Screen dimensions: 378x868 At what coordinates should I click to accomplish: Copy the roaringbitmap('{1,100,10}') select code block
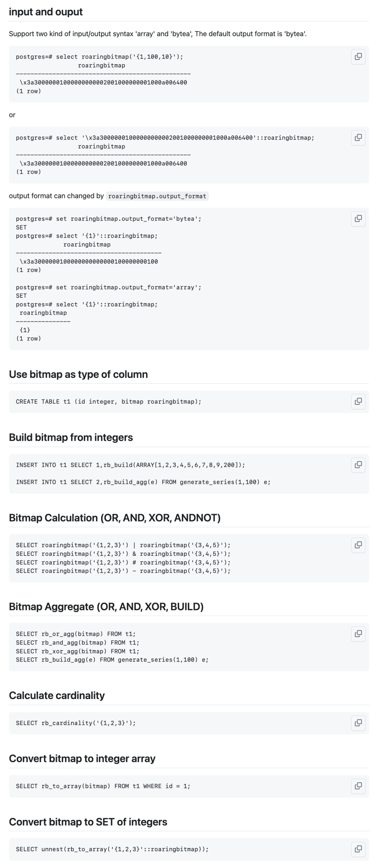click(358, 57)
